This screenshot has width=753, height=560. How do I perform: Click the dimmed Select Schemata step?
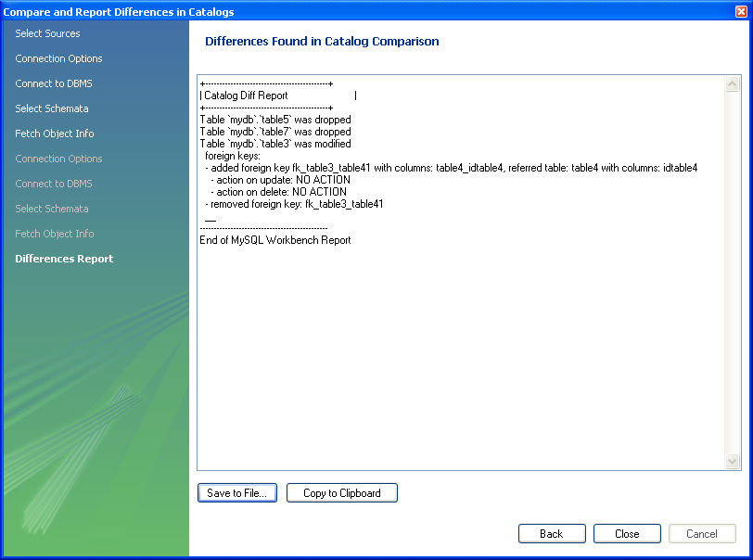(52, 209)
